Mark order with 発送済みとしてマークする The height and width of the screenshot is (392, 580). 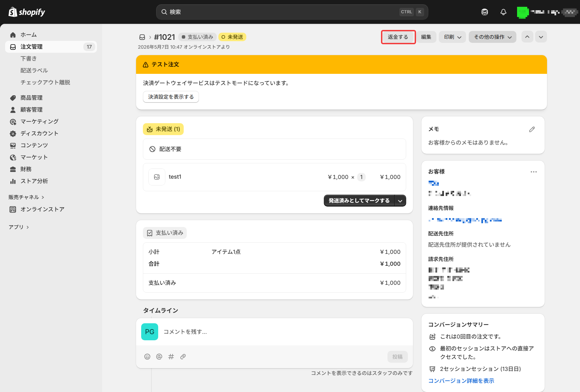(359, 201)
